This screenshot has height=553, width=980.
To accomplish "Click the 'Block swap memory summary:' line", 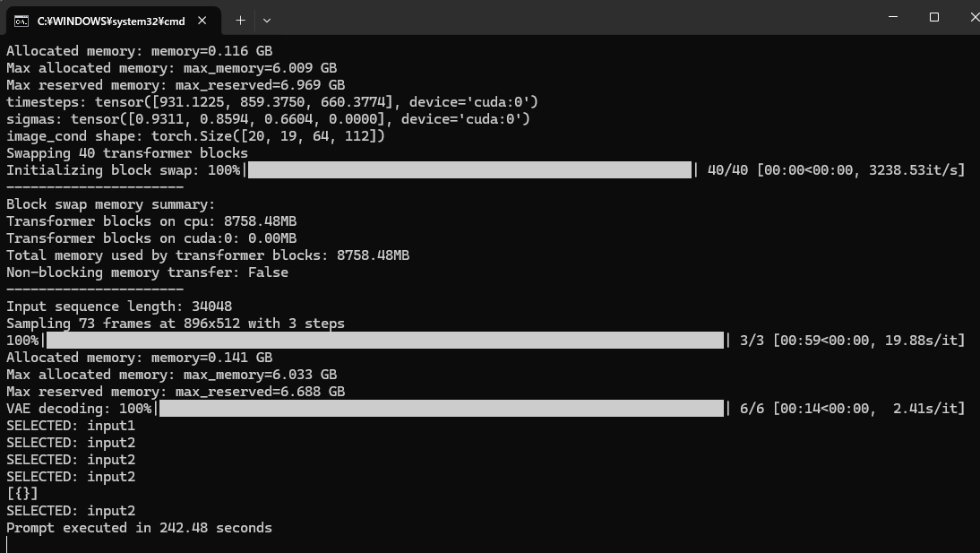I will pyautogui.click(x=111, y=204).
